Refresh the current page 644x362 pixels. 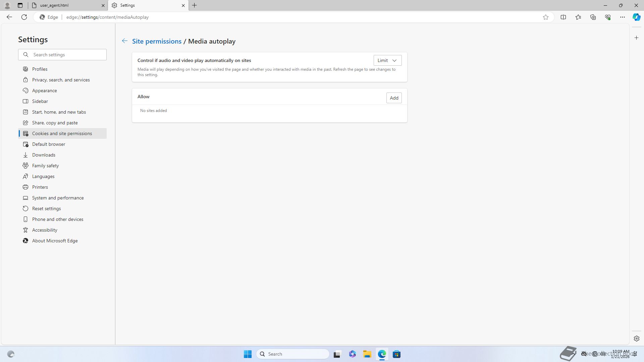(x=24, y=17)
